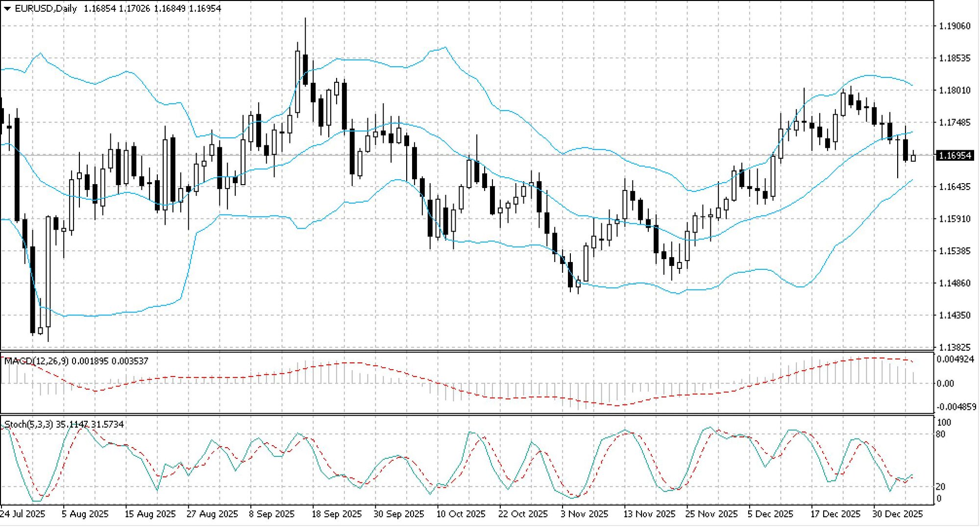Click the Stochastic 20 level label
Viewport: 980px width, 527px height.
click(x=940, y=486)
